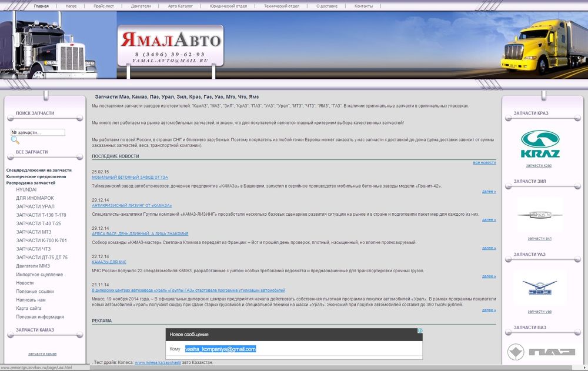This screenshot has height=371, width=588.
Task: Click the ЯмалАвто logo sign
Action: point(171,46)
